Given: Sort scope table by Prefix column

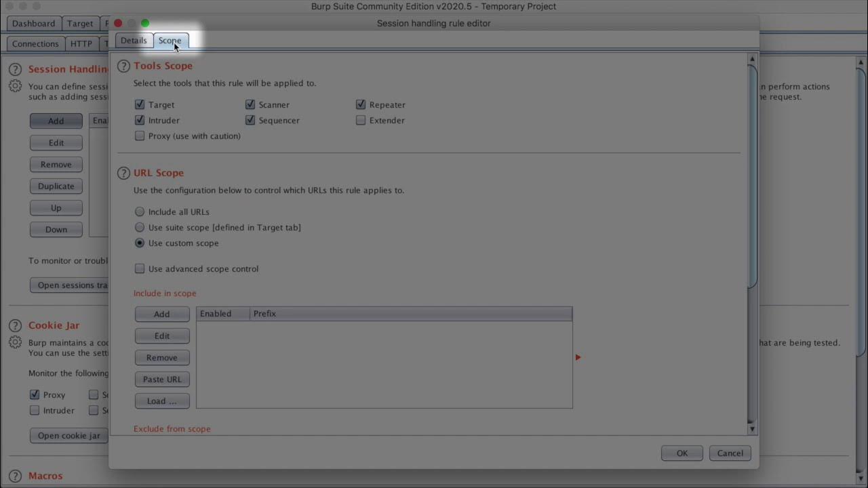Looking at the screenshot, I should 411,314.
